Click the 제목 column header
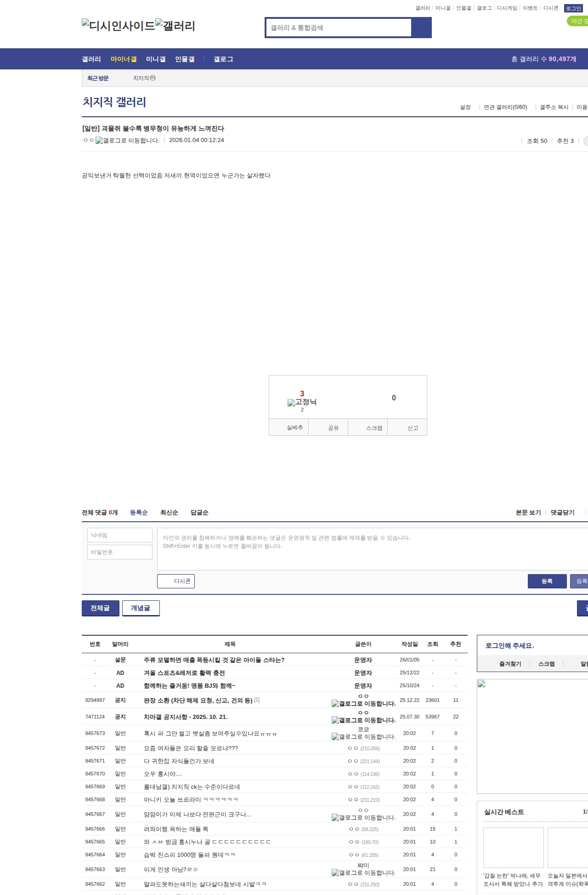 [230, 644]
